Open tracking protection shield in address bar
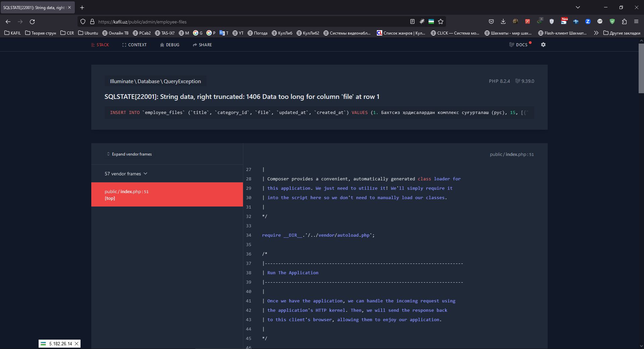 83,22
